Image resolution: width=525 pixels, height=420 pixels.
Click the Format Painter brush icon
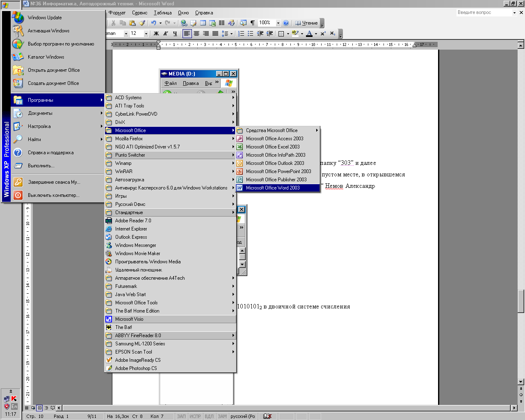(142, 23)
